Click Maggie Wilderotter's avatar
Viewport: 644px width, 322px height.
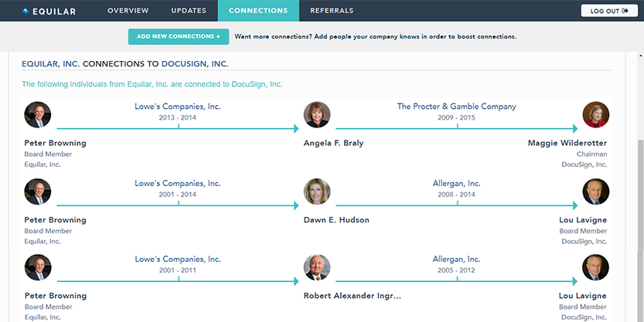(595, 114)
